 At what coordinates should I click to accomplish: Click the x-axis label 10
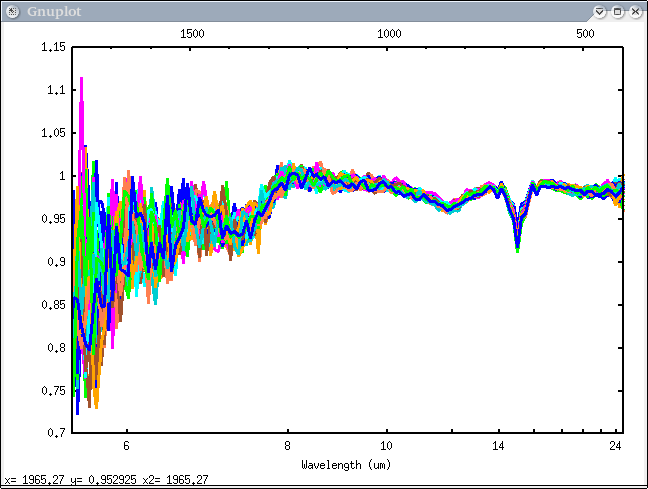click(x=386, y=446)
